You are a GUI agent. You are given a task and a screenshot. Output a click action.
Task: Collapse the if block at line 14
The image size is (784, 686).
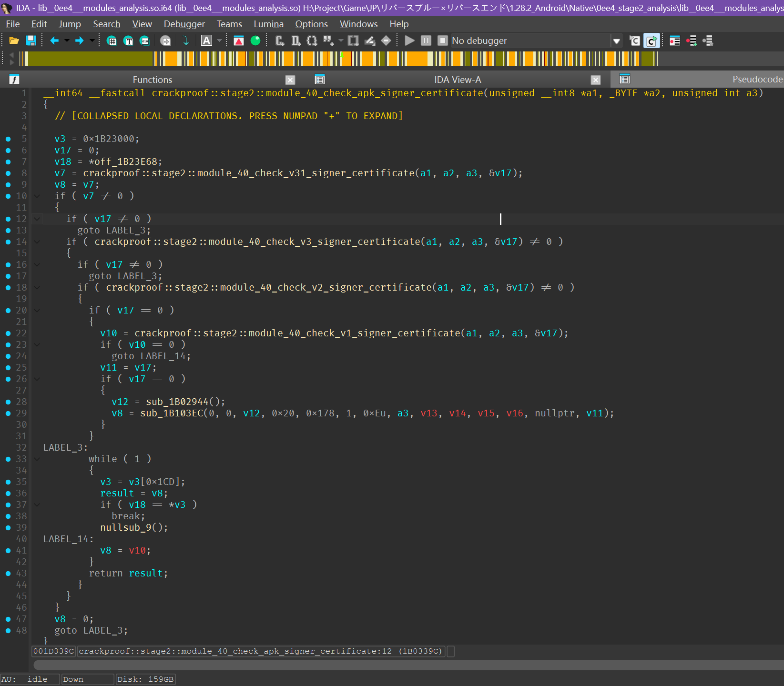37,242
